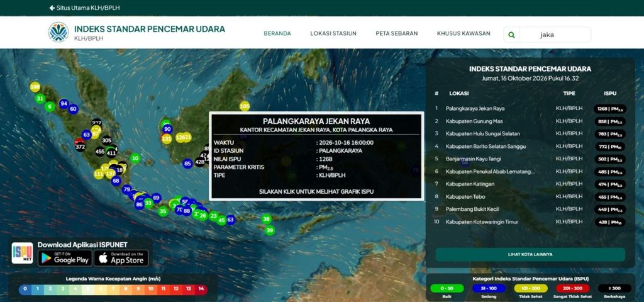
Task: Click 'Kabupaten Hulu Sungai Selatan' row
Action: (530, 133)
